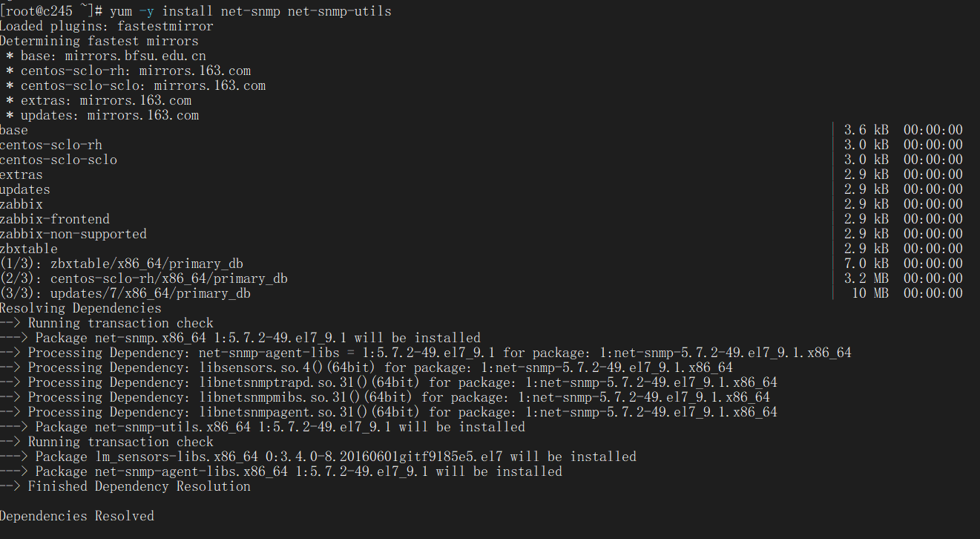The image size is (980, 539).
Task: Click the yum install command text
Action: click(x=250, y=11)
